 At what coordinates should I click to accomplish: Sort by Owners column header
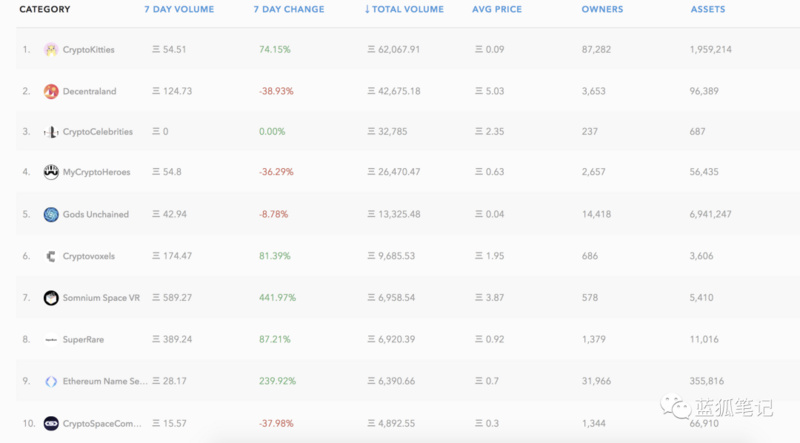click(x=602, y=10)
